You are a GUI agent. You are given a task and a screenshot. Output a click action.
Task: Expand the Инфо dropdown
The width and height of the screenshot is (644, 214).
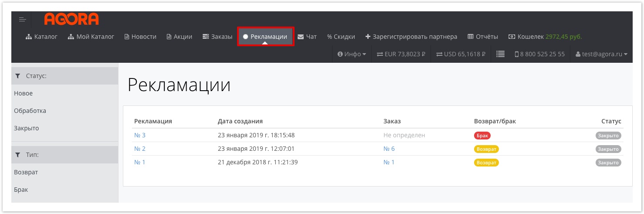[x=352, y=54]
